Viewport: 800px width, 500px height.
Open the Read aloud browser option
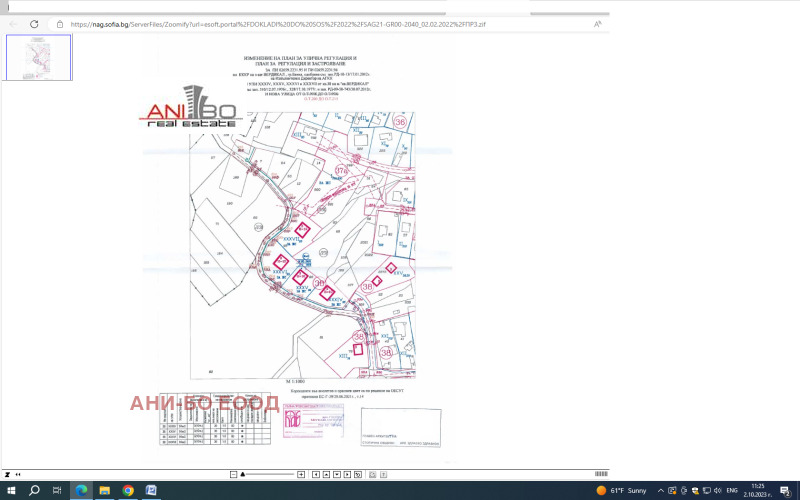598,23
